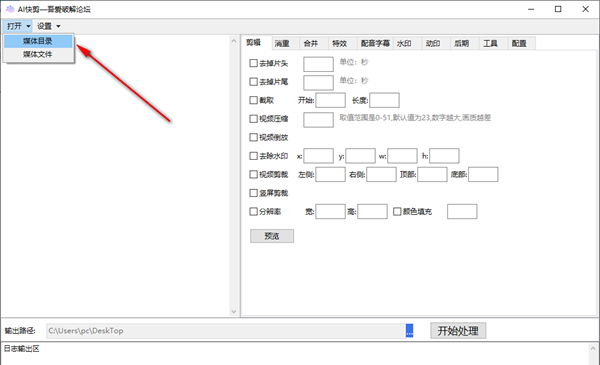Click the 去掉片尾 seconds input box
The image size is (600, 365).
tap(318, 83)
